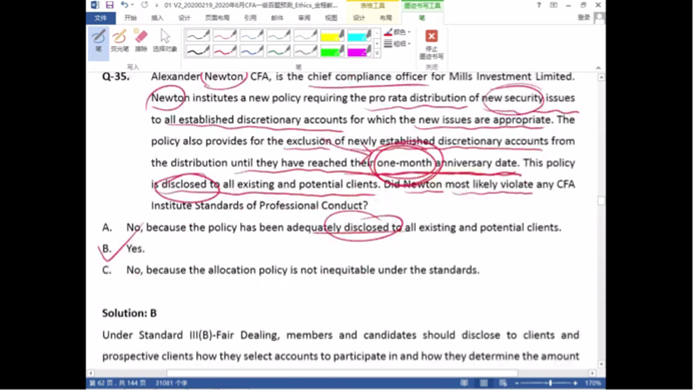Choose the thick red pen style
This screenshot has width=693, height=390.
225,51
